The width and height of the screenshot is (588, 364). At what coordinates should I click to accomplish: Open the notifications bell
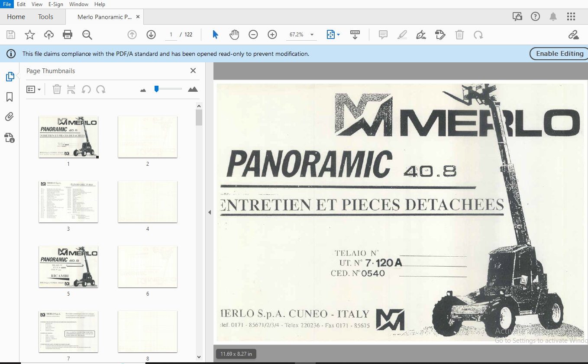(x=553, y=16)
